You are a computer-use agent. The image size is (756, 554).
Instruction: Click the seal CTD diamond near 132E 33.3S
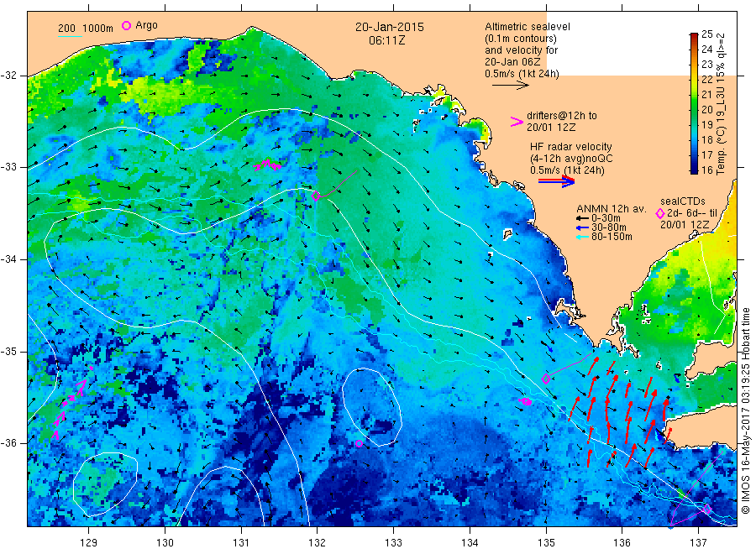pos(316,196)
